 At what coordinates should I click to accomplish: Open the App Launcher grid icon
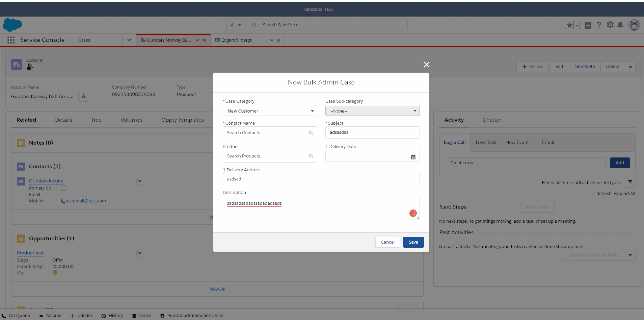click(x=11, y=40)
